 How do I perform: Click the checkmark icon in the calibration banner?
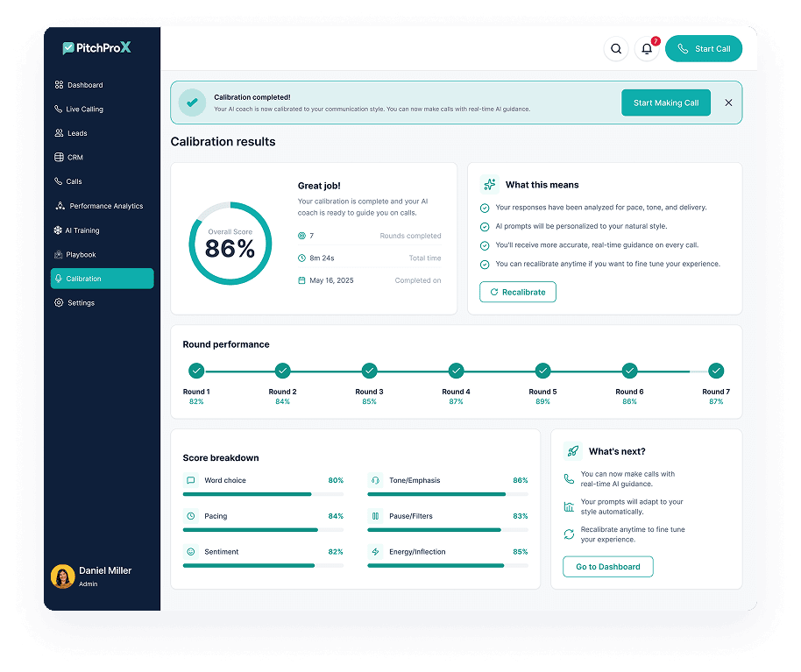tap(192, 103)
